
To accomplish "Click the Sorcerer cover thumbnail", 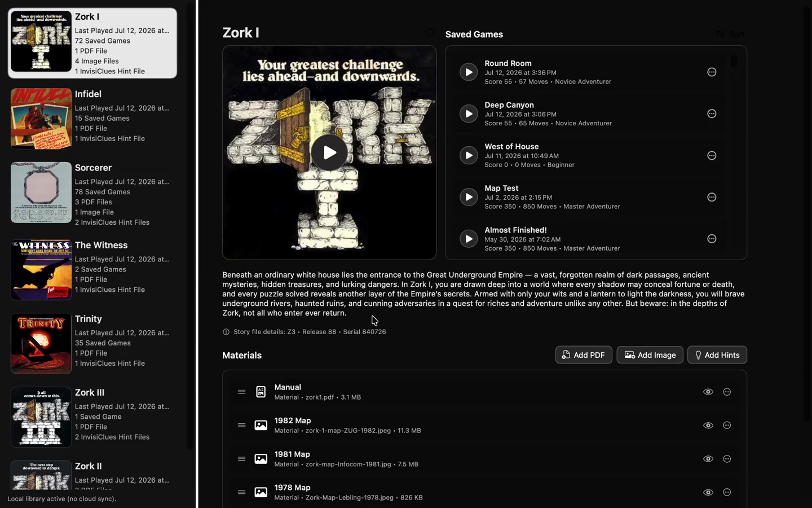I will pyautogui.click(x=41, y=192).
